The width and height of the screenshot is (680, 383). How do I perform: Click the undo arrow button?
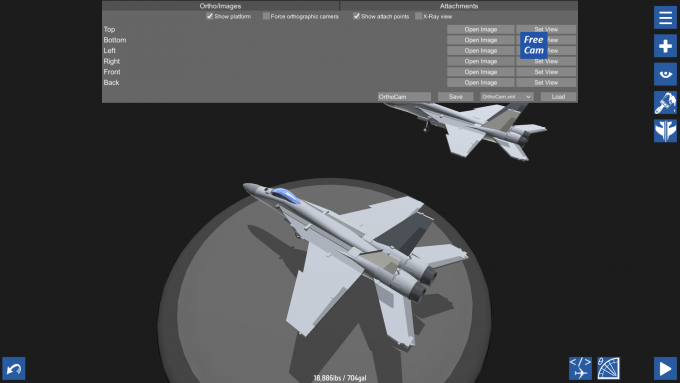pyautogui.click(x=14, y=369)
